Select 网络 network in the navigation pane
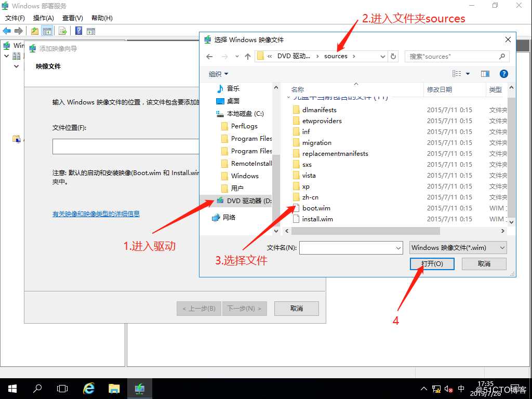The width and height of the screenshot is (532, 399). pos(223,218)
